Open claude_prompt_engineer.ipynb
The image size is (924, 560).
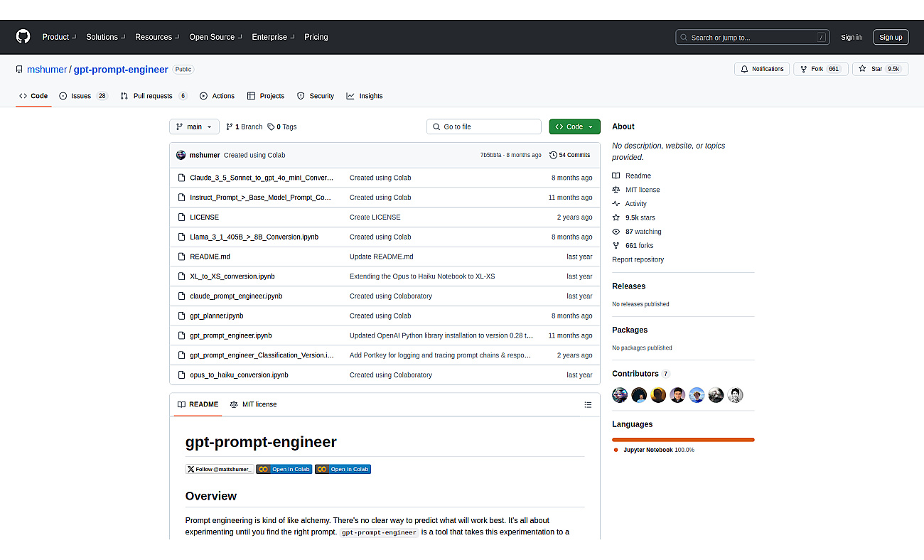coord(236,296)
